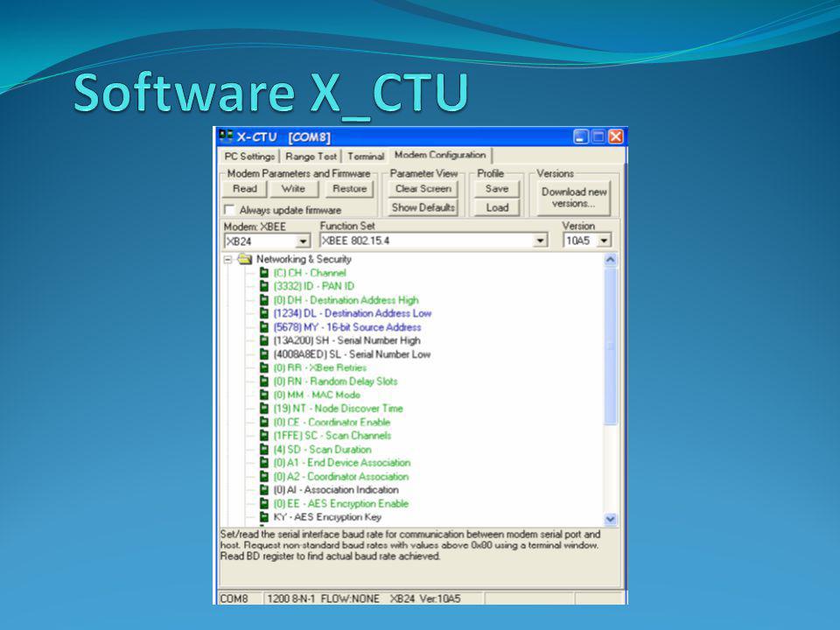Click the icon beside SH - Serial Number High
The height and width of the screenshot is (630, 840).
point(263,340)
